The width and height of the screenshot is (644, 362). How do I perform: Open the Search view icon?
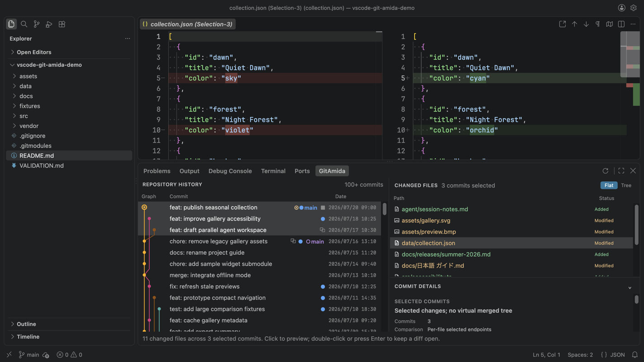coord(24,24)
